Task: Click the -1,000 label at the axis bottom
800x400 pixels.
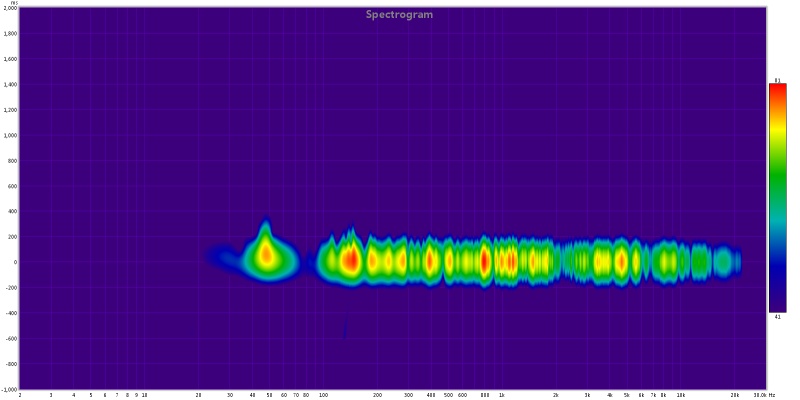Action: (9, 389)
